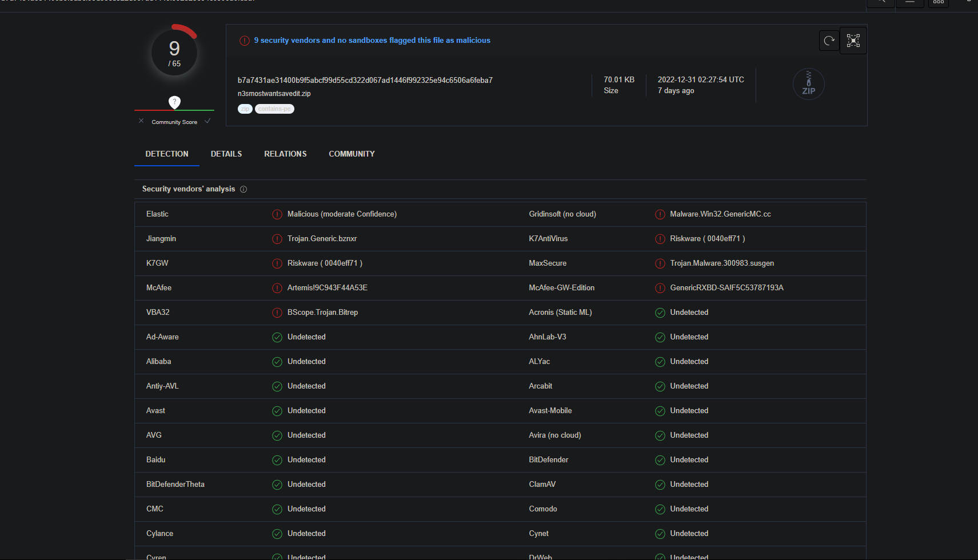The image size is (978, 560).
Task: Click the info icon beside Security vendors' analysis
Action: pos(243,189)
